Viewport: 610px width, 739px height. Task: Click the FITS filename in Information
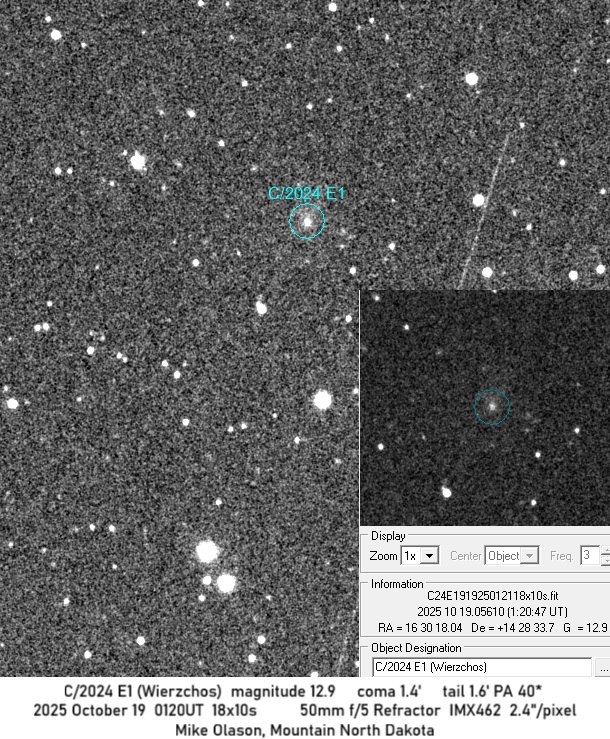(482, 595)
